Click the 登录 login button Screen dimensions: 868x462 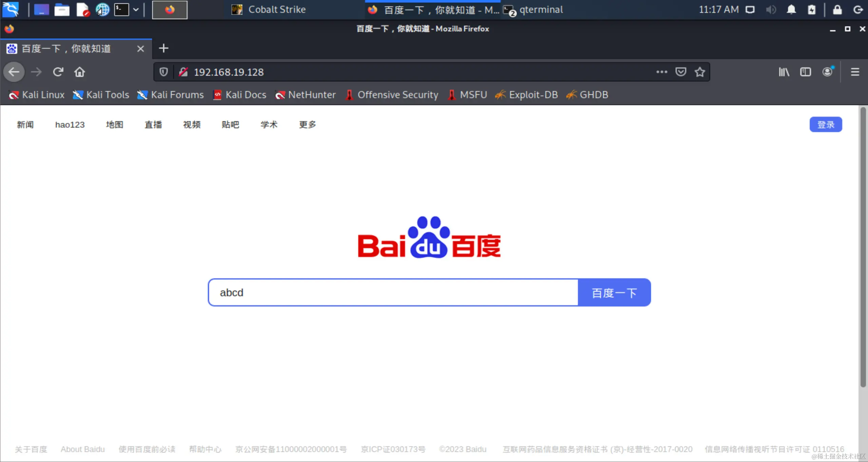(x=825, y=125)
